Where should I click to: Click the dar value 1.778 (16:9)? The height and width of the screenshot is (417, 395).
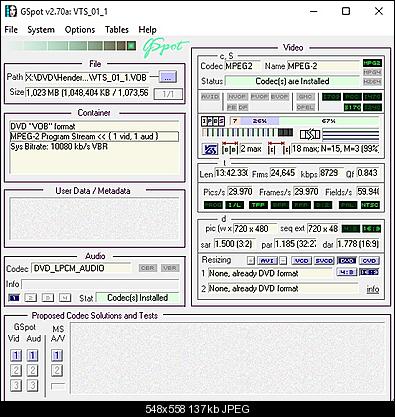coord(358,244)
